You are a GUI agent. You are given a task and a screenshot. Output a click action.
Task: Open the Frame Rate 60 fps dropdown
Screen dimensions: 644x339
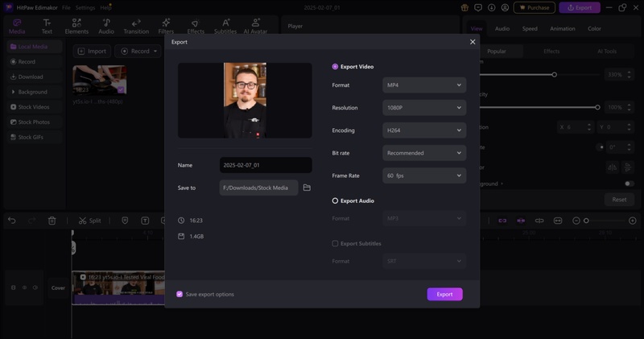[423, 175]
